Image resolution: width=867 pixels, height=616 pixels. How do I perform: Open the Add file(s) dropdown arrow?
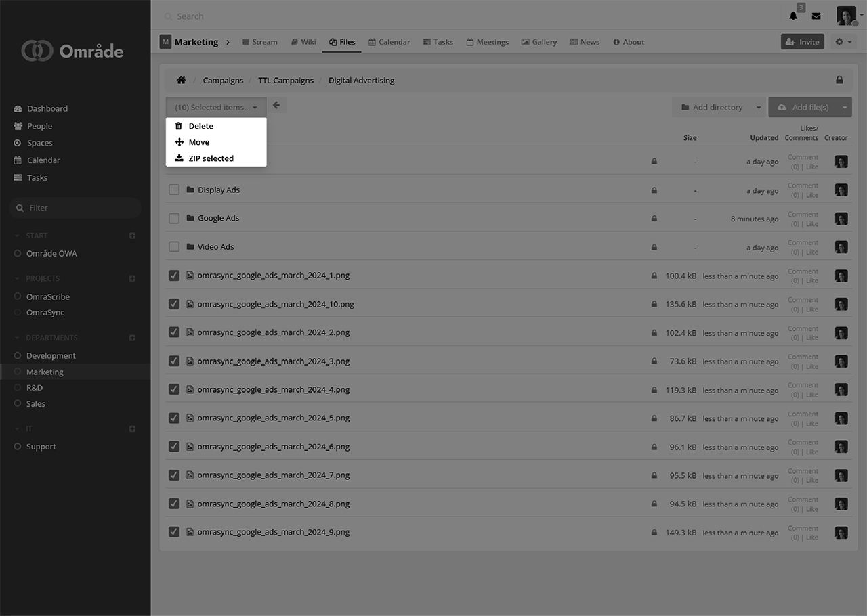pos(845,108)
